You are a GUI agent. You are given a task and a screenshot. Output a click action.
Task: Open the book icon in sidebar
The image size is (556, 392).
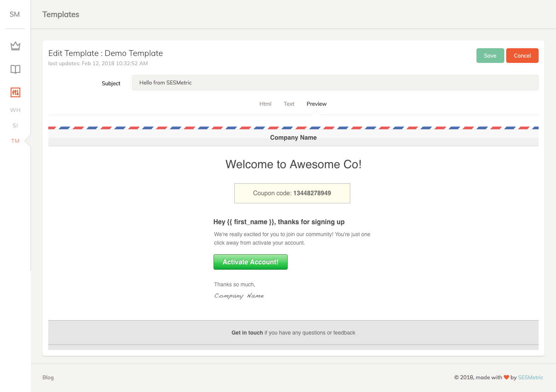(x=15, y=69)
